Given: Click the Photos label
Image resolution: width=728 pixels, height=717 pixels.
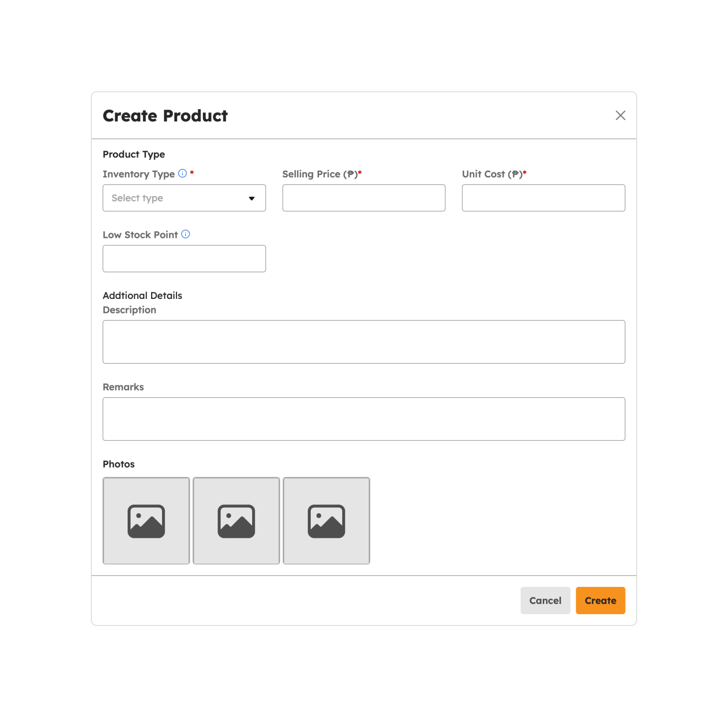Looking at the screenshot, I should [119, 465].
